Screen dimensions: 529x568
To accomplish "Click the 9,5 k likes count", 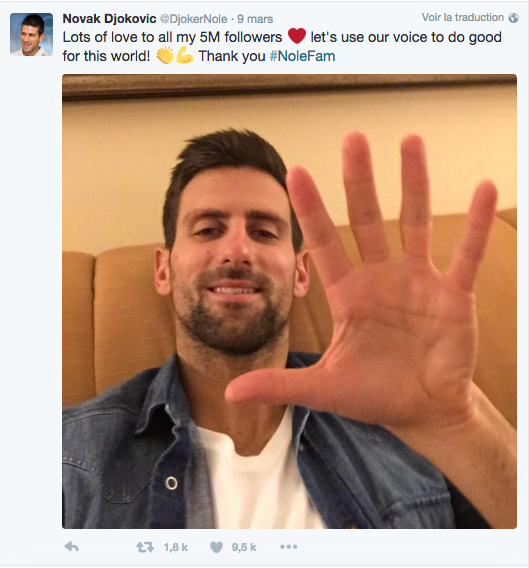I will coord(244,547).
